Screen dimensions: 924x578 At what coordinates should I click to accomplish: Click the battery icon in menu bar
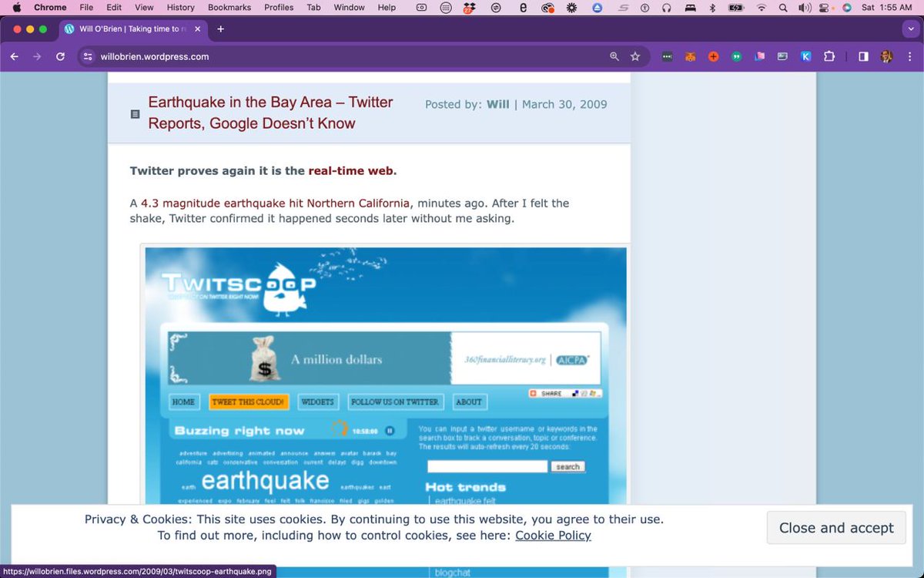(737, 8)
